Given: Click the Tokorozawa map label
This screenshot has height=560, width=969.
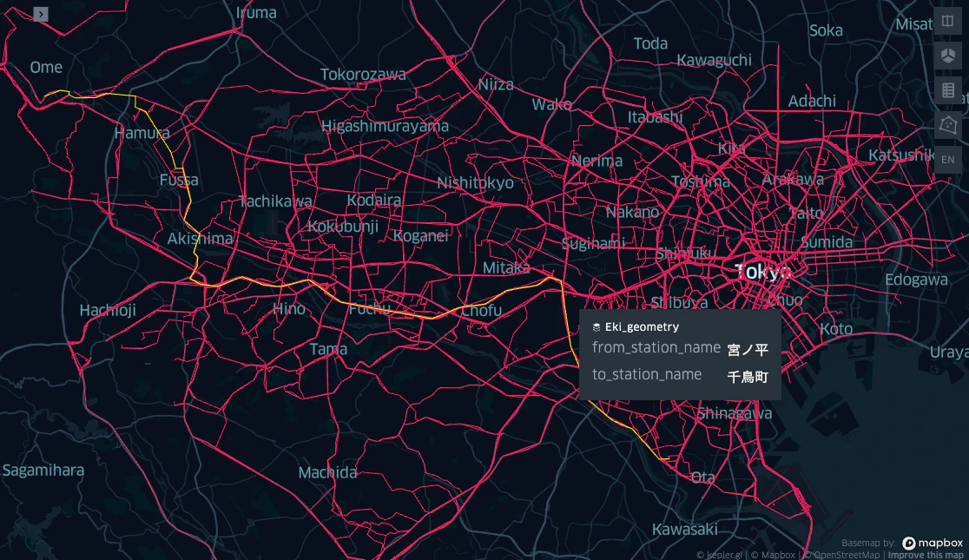Looking at the screenshot, I should pos(363,75).
